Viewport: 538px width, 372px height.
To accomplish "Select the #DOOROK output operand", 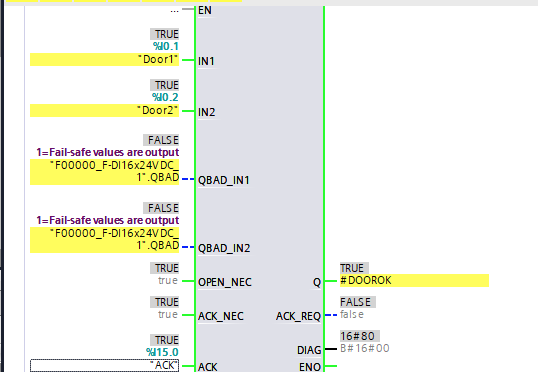I will [414, 280].
